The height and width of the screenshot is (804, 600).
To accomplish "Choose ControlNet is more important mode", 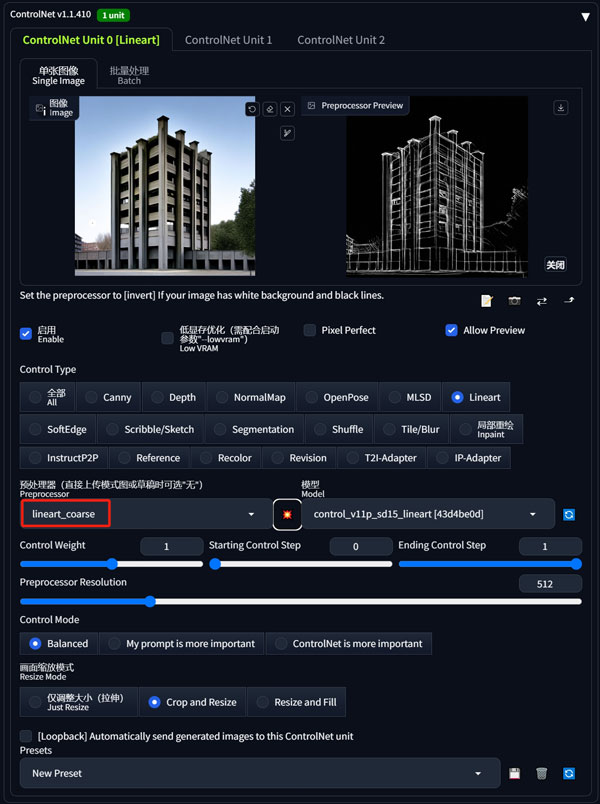I will pos(349,644).
